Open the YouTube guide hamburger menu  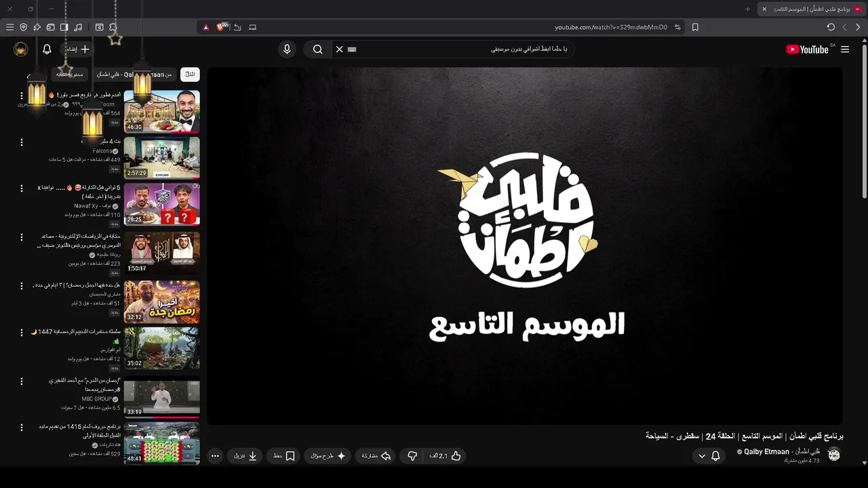click(x=845, y=49)
